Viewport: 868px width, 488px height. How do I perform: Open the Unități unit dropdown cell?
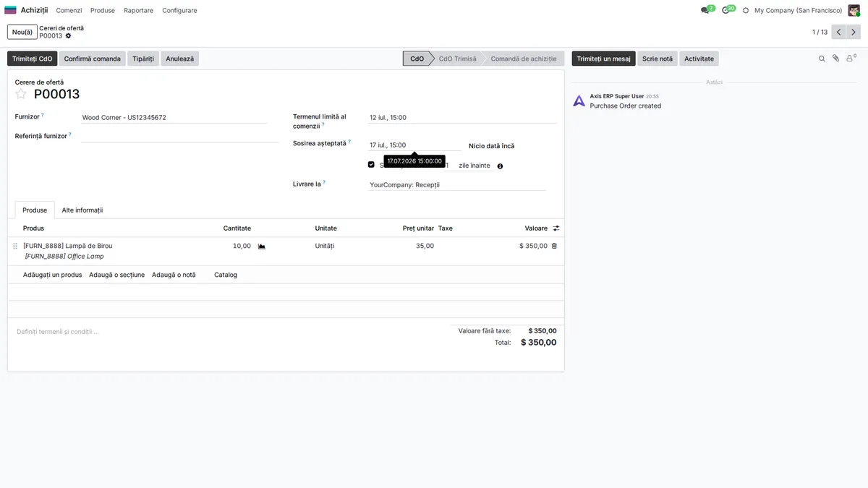pyautogui.click(x=325, y=246)
